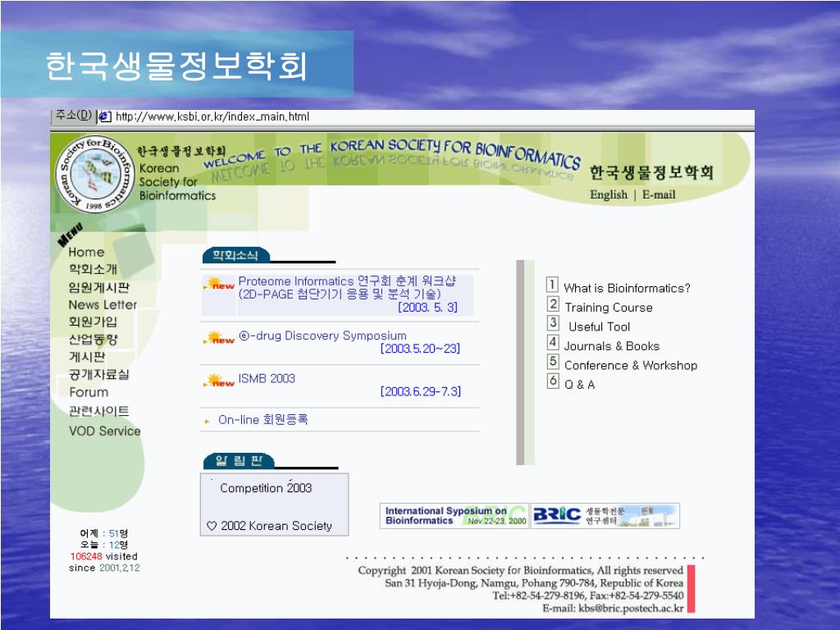Open 학회소개 in the side menu
The image size is (840, 630).
[x=93, y=269]
